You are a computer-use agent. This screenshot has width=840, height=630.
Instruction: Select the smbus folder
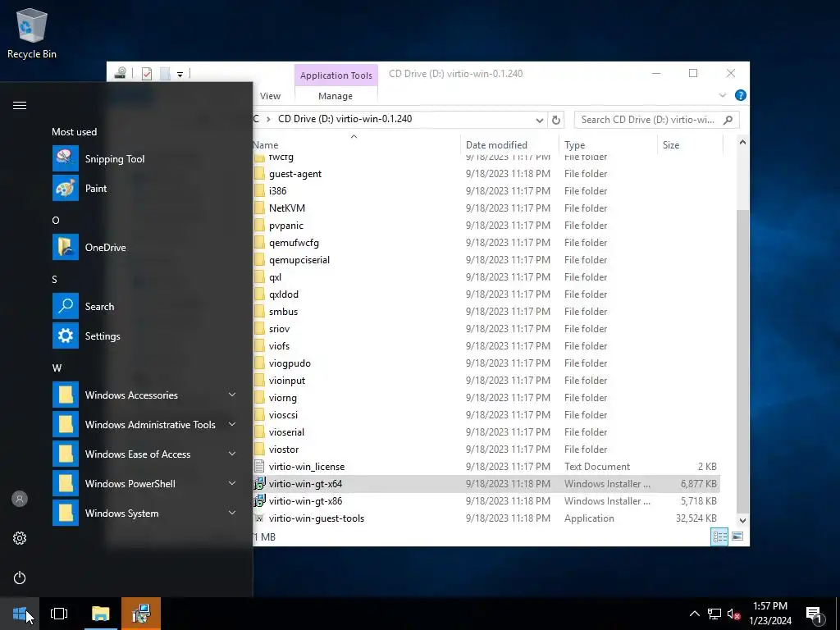click(283, 311)
